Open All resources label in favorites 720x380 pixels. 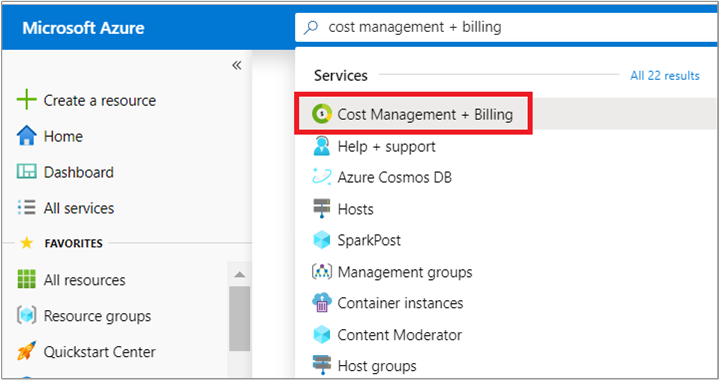[x=84, y=280]
